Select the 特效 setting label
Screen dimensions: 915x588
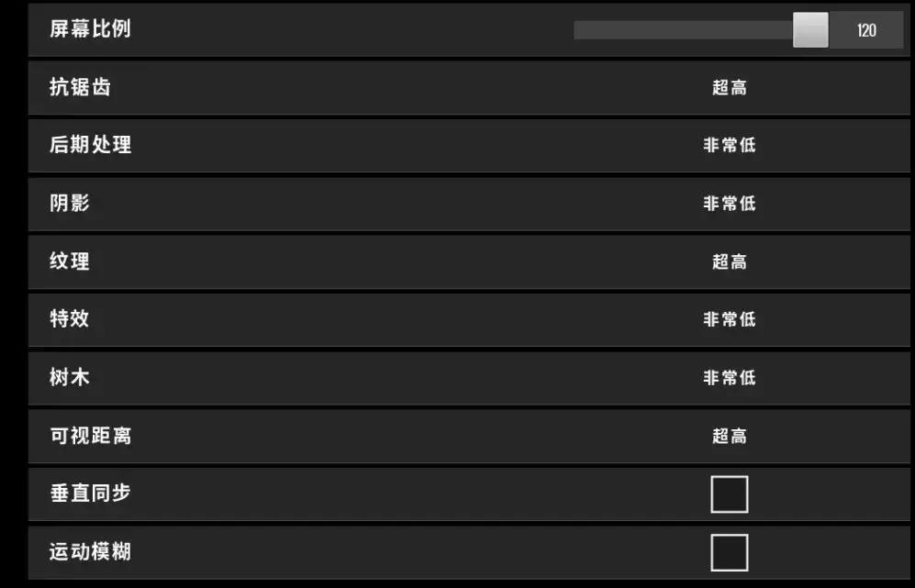coord(70,319)
